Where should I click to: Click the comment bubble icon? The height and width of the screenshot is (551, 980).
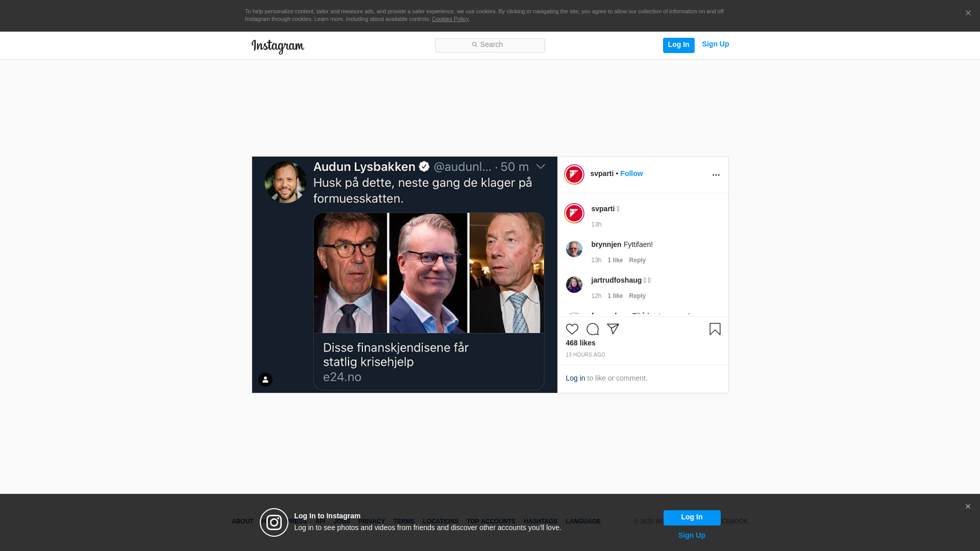tap(593, 329)
